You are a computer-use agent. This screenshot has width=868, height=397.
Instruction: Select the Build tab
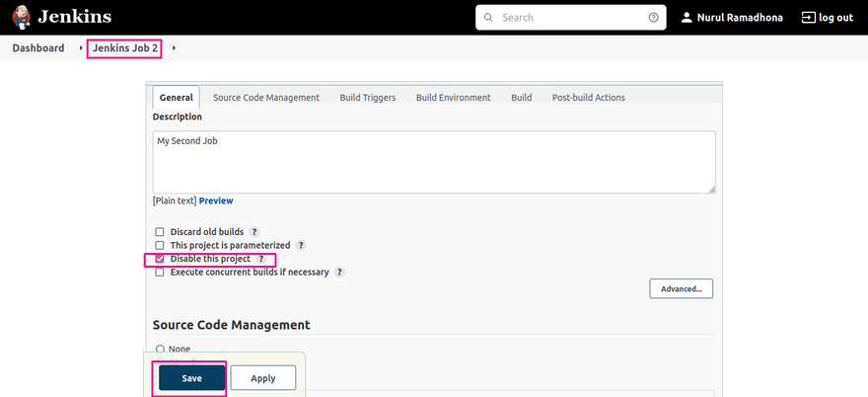[522, 98]
